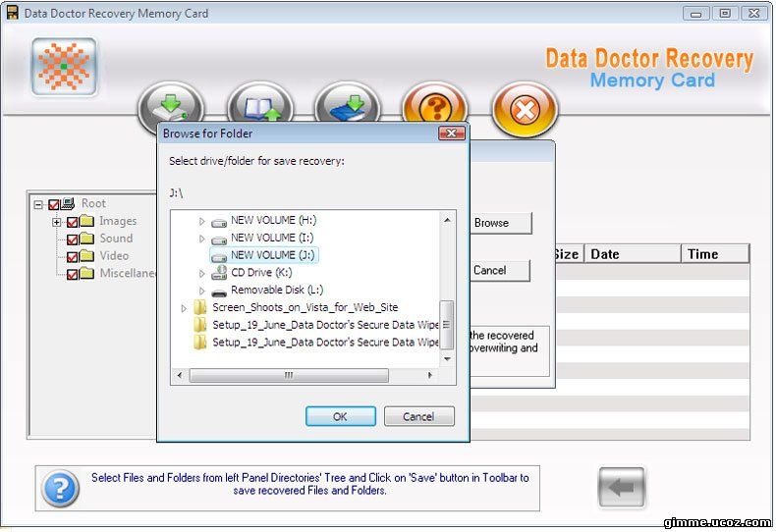Toggle the Sound checkbox

(73, 239)
